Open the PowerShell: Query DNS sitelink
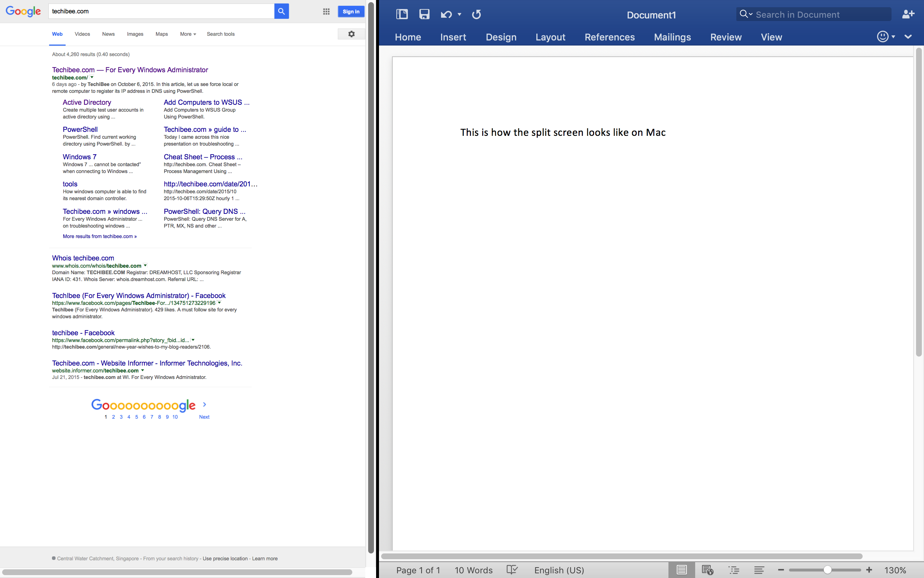The image size is (924, 578). [204, 211]
